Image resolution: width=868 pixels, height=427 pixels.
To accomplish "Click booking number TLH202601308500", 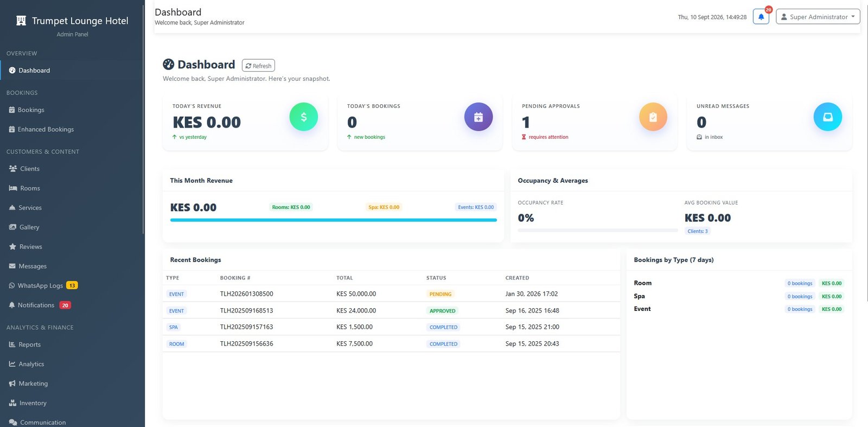I will click(247, 294).
